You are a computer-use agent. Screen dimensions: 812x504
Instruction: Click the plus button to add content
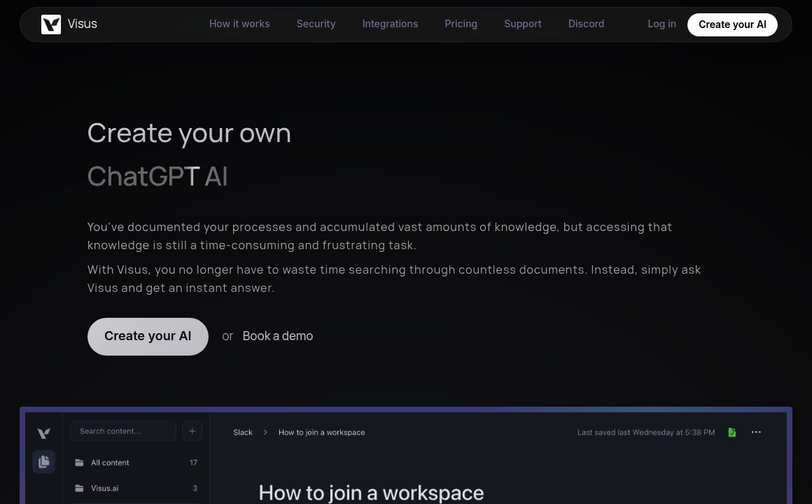(x=192, y=431)
